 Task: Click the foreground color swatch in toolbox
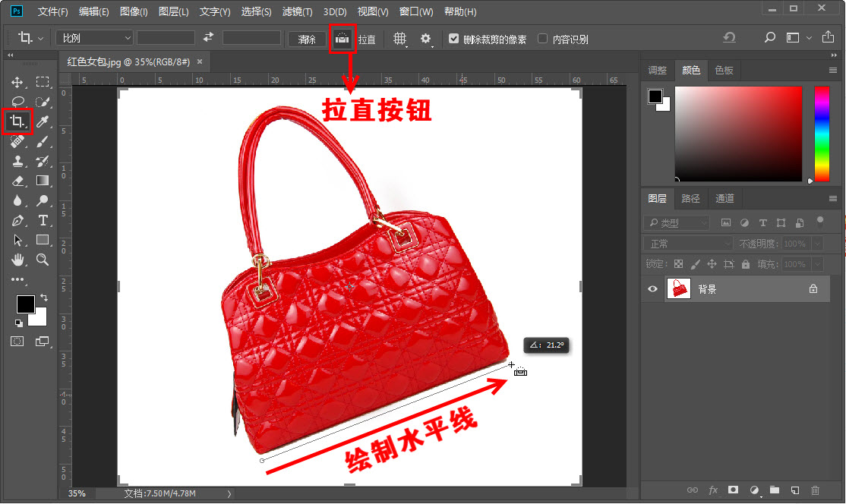[25, 304]
